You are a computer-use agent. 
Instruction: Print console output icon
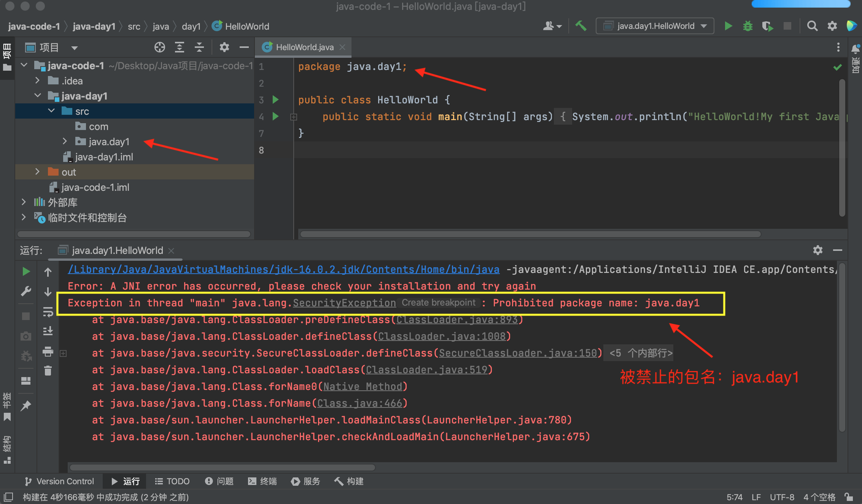(x=48, y=351)
